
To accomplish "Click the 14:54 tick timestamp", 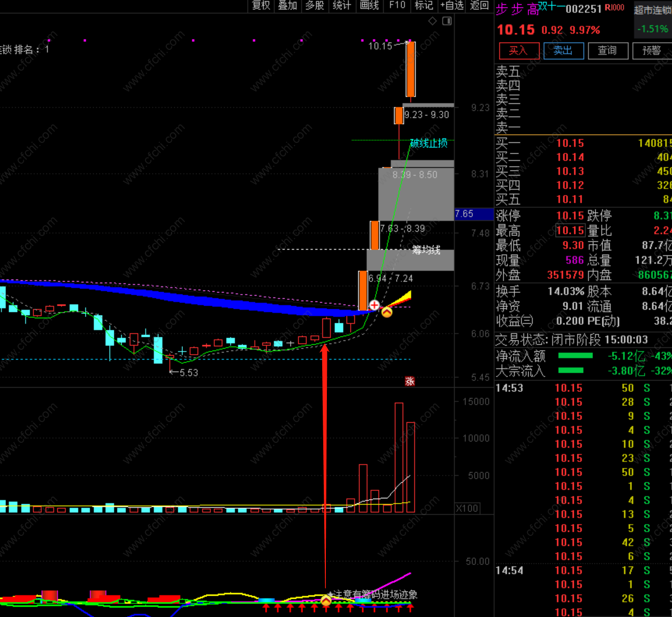I will pyautogui.click(x=509, y=570).
